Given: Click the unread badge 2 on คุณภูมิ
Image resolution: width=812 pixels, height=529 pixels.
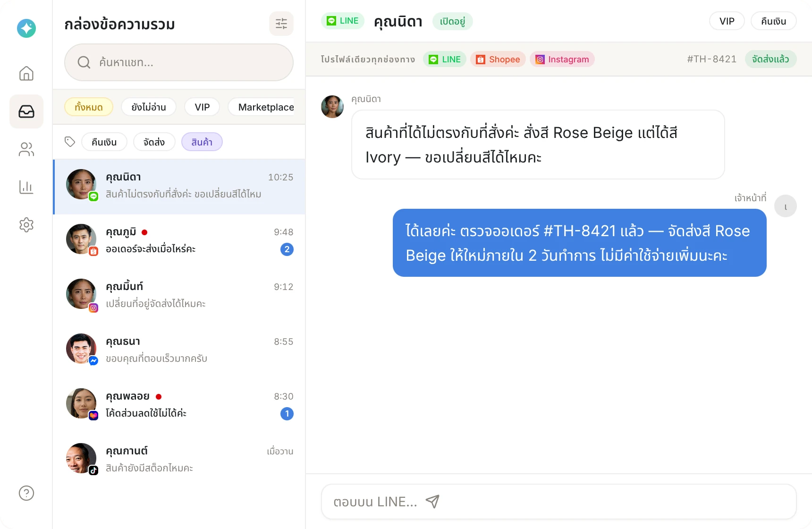Looking at the screenshot, I should pos(287,249).
